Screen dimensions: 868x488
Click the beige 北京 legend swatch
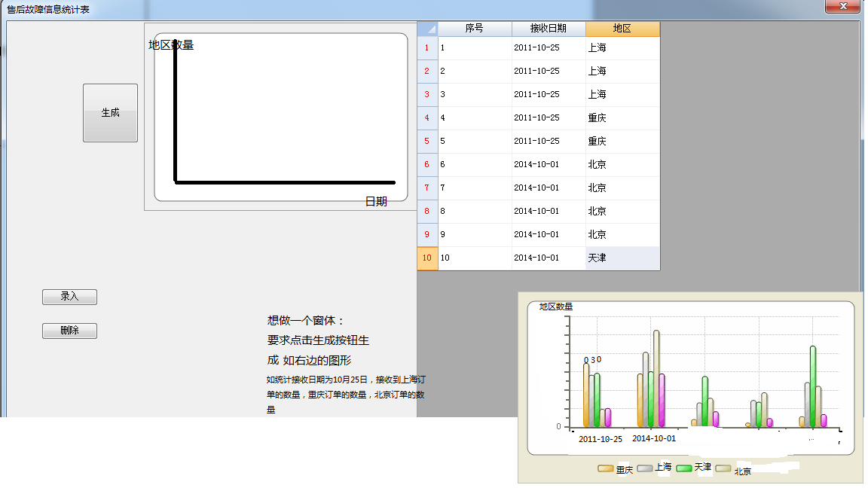(723, 468)
